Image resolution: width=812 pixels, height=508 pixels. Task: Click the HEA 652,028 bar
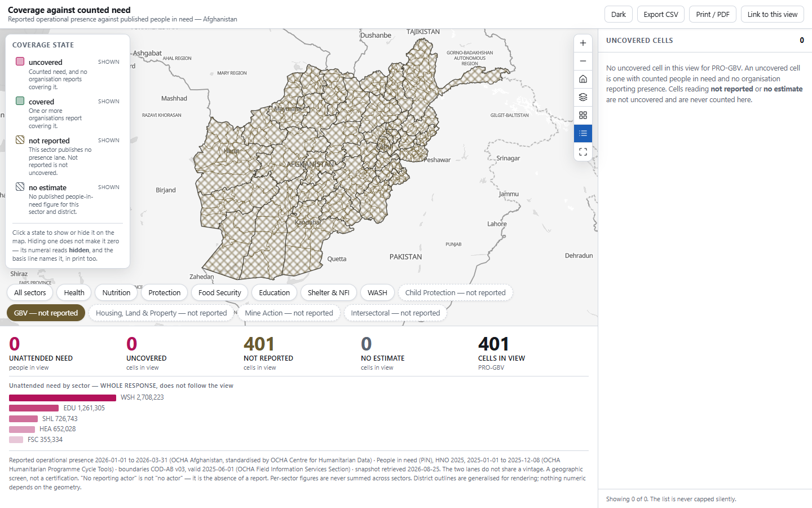coord(22,429)
